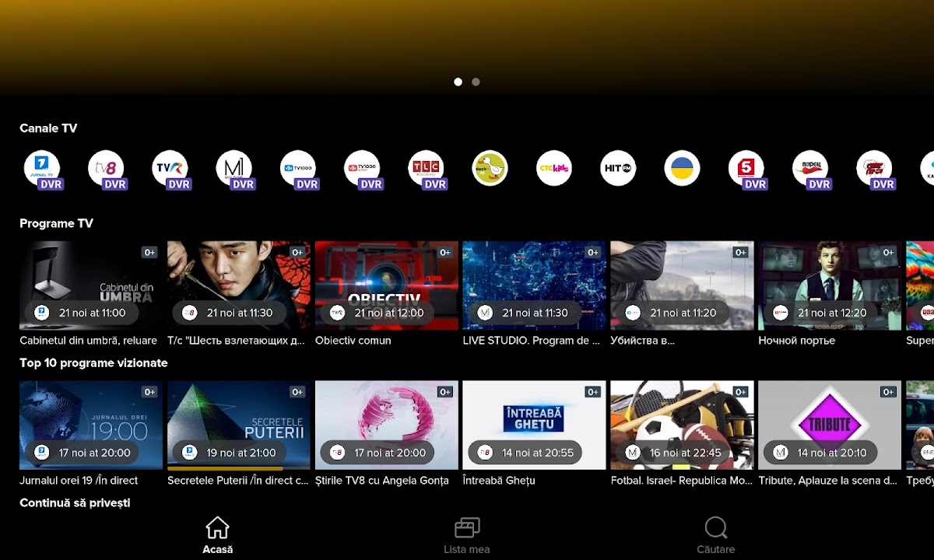Select the second carousel page dot

point(476,82)
